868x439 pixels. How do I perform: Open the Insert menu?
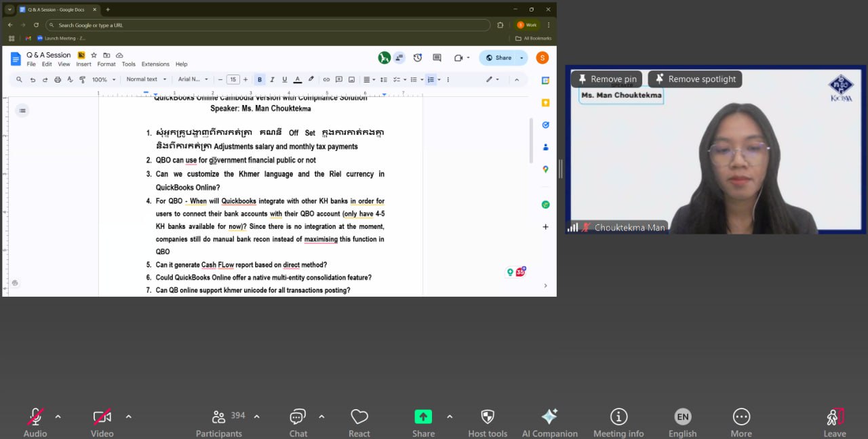click(83, 64)
